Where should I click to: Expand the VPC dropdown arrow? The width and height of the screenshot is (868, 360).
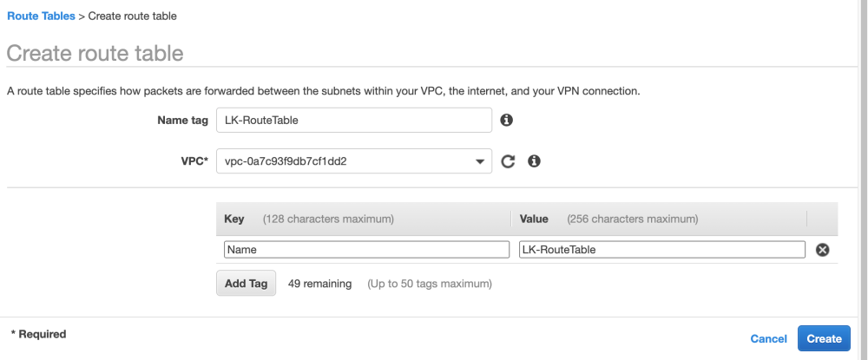480,162
